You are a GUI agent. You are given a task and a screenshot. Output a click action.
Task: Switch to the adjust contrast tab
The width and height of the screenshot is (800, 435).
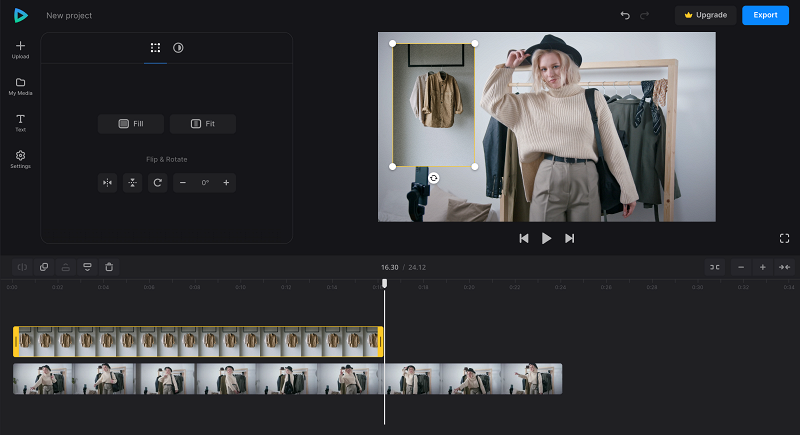[178, 48]
